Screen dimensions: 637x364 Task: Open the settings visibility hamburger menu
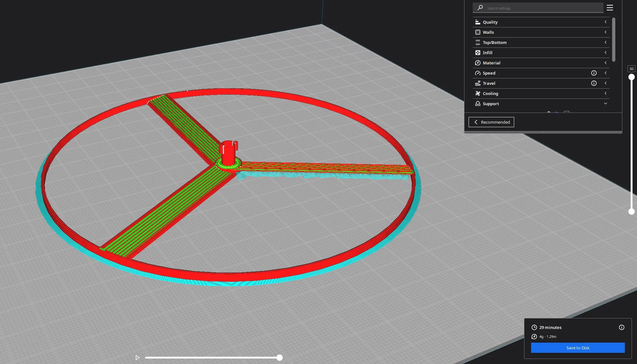(x=610, y=8)
